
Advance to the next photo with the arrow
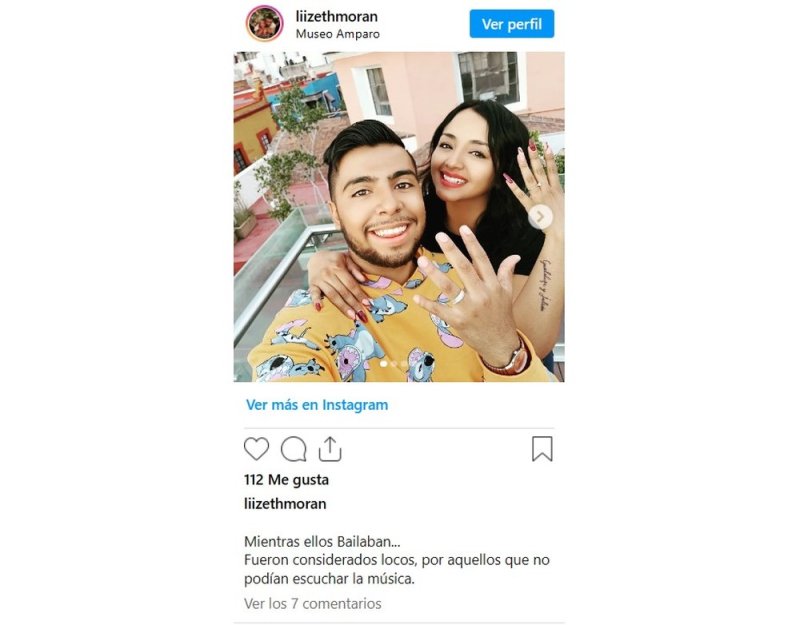[x=540, y=217]
